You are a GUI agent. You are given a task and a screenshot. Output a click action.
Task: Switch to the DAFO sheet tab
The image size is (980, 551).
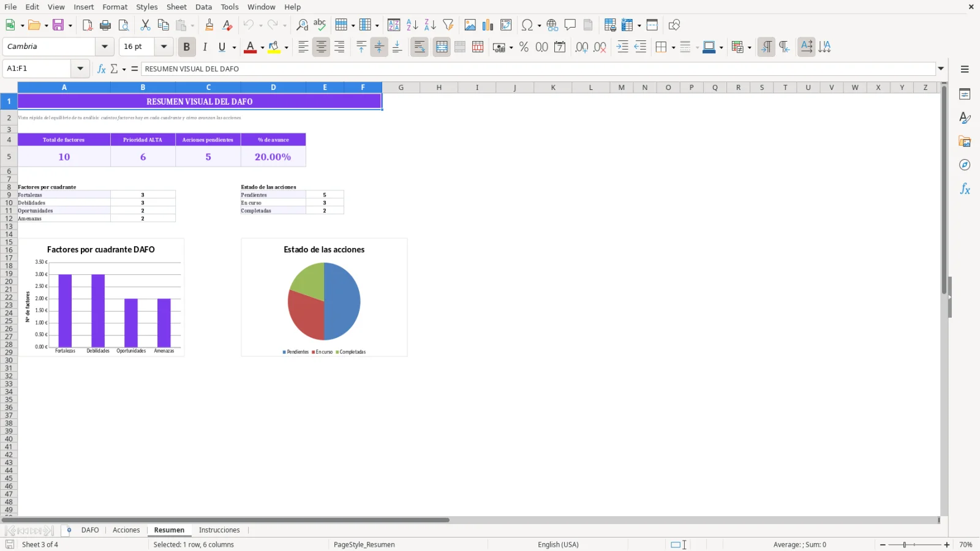pos(90,530)
